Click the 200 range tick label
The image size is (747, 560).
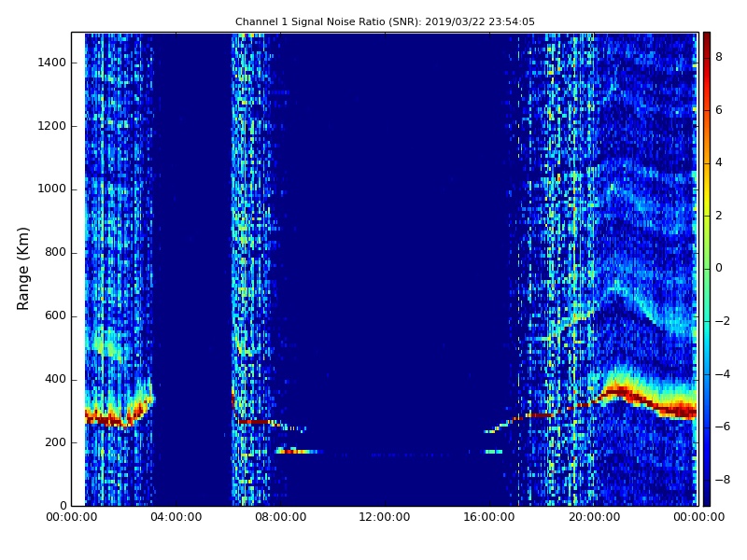click(x=55, y=442)
